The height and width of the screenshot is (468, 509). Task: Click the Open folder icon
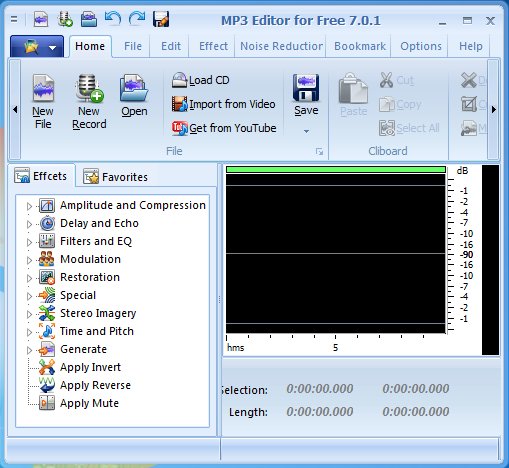coord(134,88)
